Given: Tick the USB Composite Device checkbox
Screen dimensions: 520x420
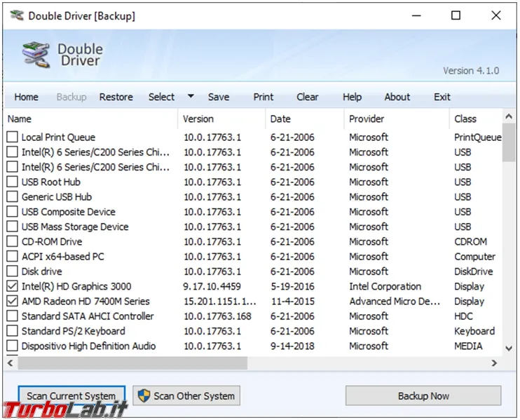Looking at the screenshot, I should click(x=13, y=211).
